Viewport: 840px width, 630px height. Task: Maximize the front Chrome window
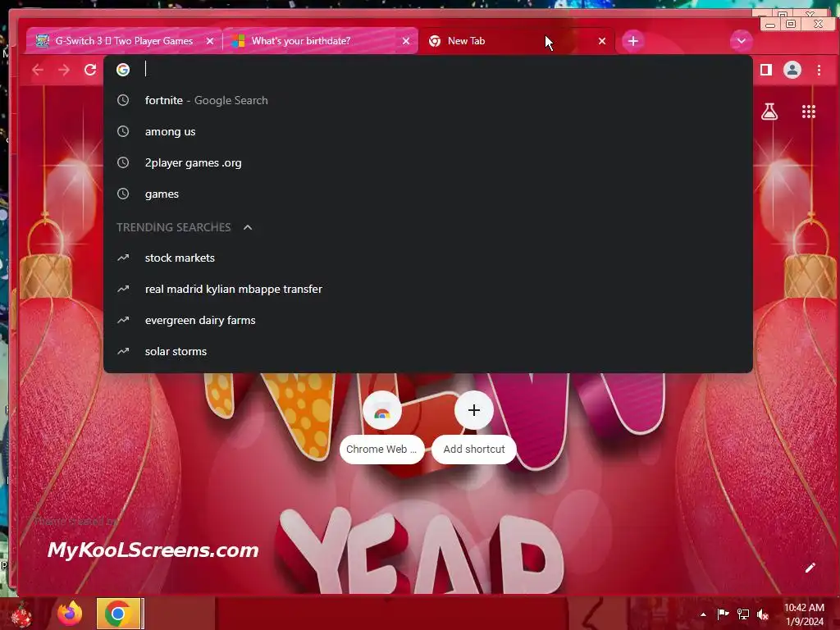[x=791, y=24]
